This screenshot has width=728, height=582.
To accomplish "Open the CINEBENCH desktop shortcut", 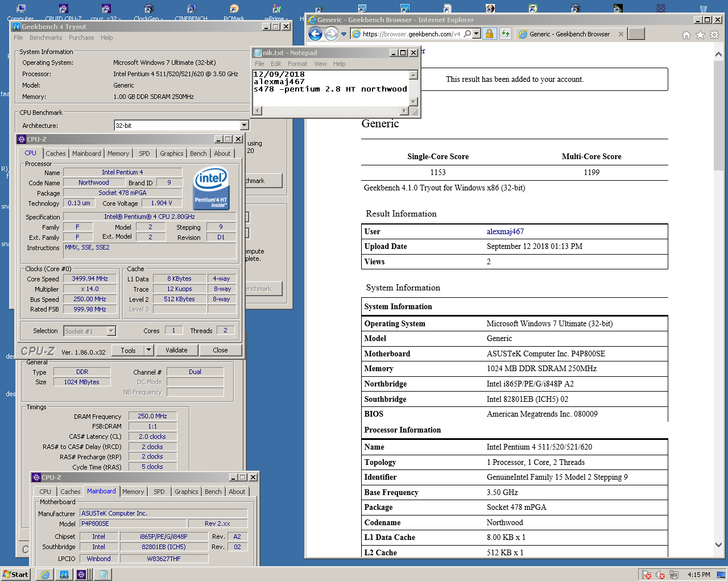I will pyautogui.click(x=191, y=13).
